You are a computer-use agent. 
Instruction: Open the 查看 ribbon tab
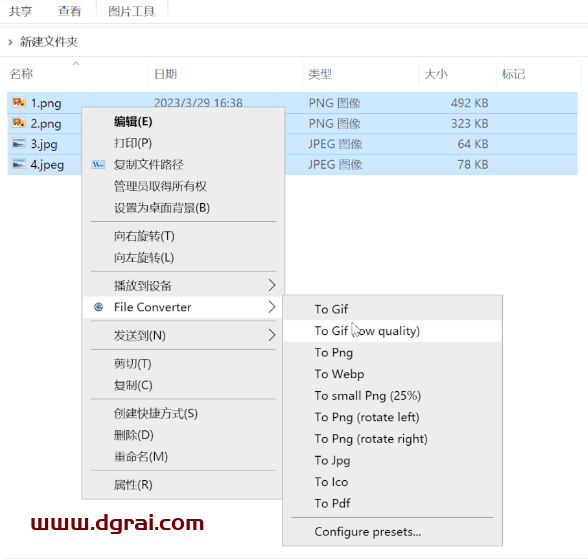(x=70, y=11)
